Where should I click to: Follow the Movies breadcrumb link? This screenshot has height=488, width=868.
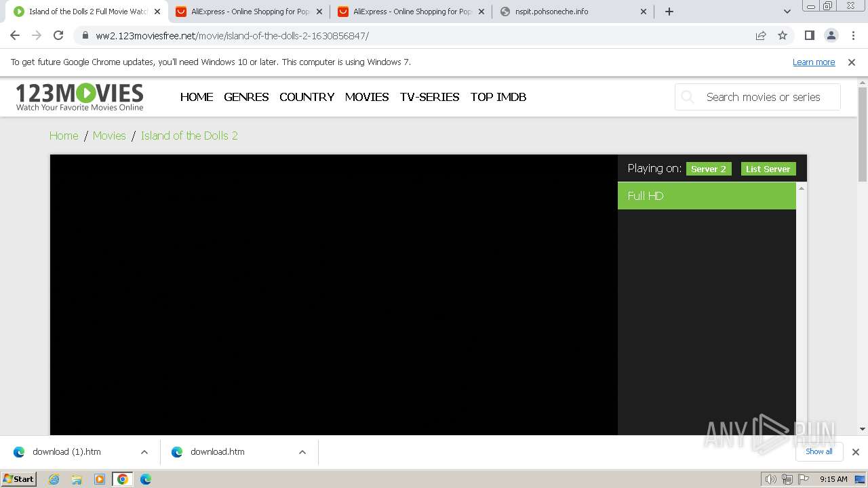[x=109, y=136]
